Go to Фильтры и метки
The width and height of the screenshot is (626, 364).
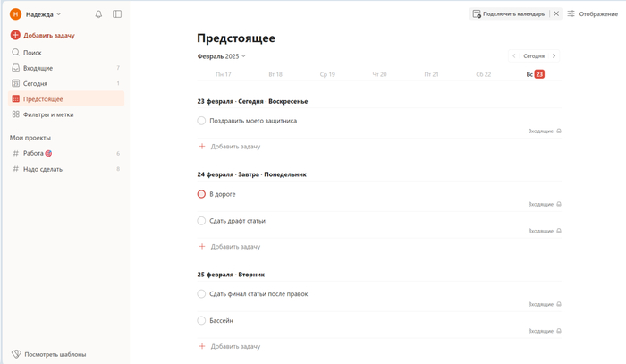pyautogui.click(x=48, y=114)
